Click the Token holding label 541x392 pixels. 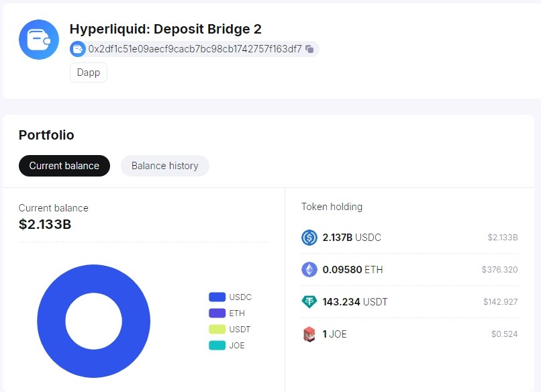[332, 207]
